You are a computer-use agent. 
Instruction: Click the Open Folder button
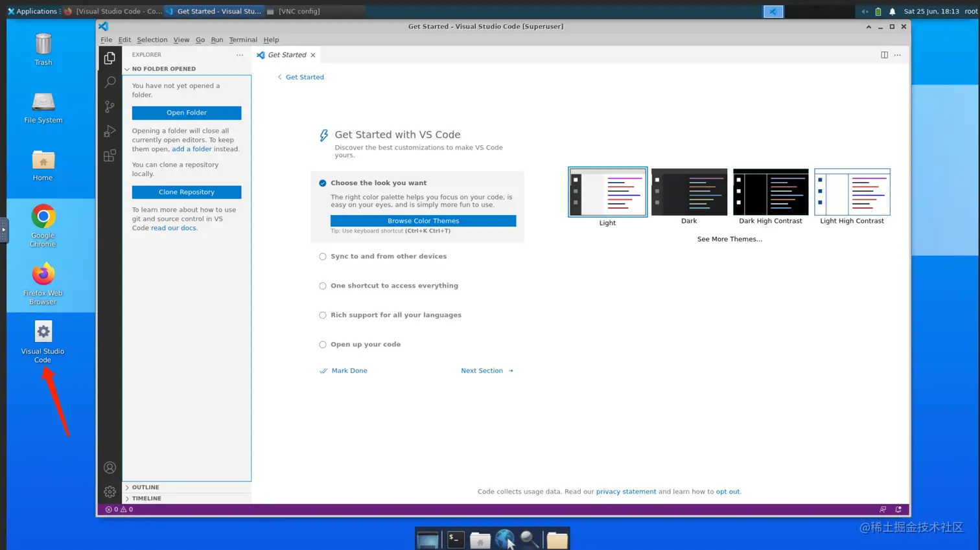click(x=187, y=113)
